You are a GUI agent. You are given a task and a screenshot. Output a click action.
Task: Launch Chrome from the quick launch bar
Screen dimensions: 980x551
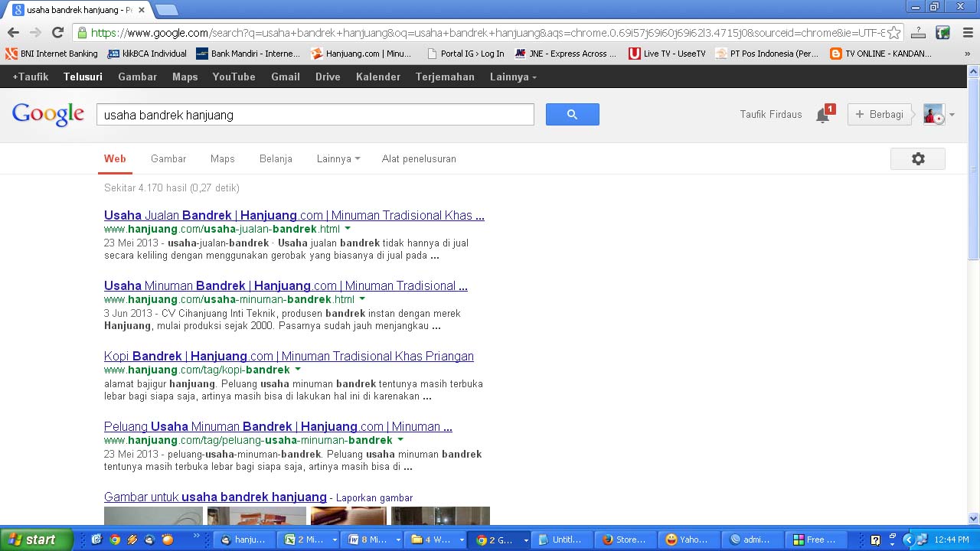tap(115, 540)
